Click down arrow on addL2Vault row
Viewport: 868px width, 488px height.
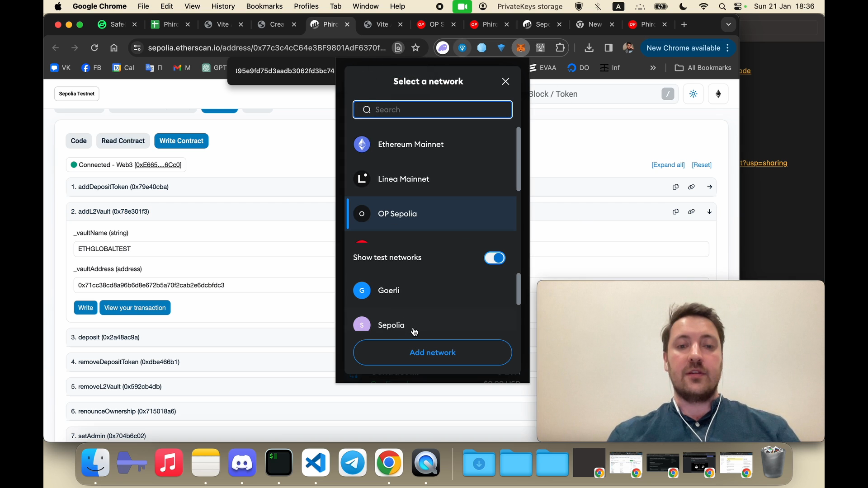tap(709, 211)
